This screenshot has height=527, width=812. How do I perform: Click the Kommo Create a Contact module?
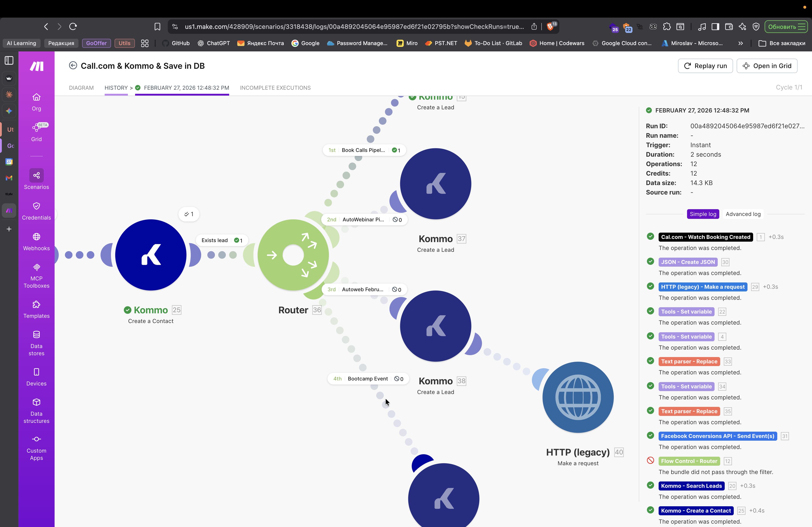150,255
